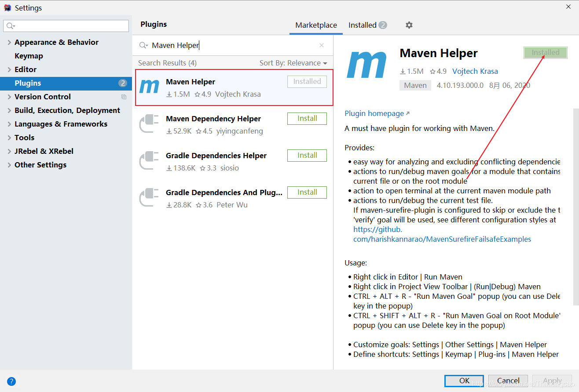The height and width of the screenshot is (392, 579).
Task: Click the large Maven Helper logo in details
Action: (x=366, y=64)
